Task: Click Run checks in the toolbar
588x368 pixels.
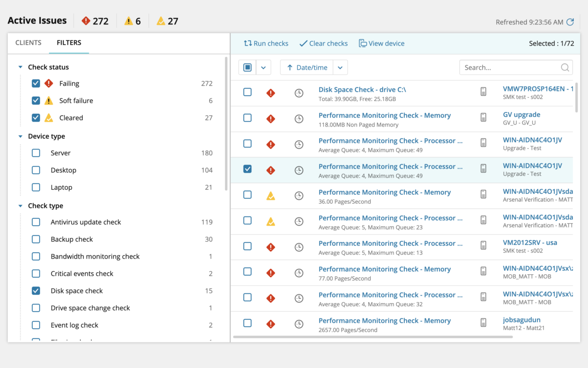Action: tap(266, 43)
